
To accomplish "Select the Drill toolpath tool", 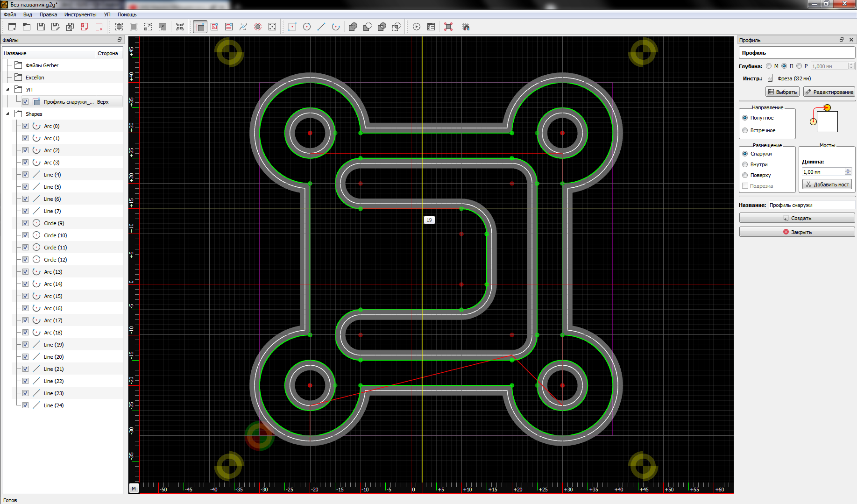I will (x=258, y=27).
